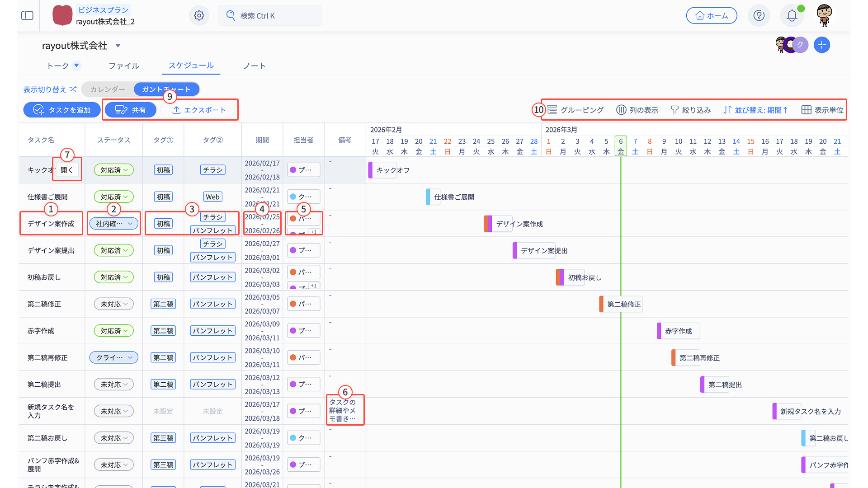Click the グルーピング grouping icon
The image size is (868, 488).
pyautogui.click(x=552, y=110)
